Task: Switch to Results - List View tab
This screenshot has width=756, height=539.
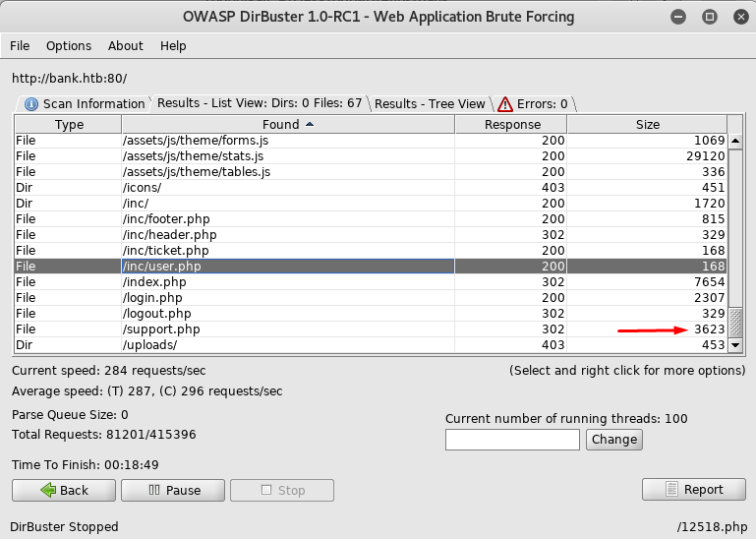Action: coord(260,103)
